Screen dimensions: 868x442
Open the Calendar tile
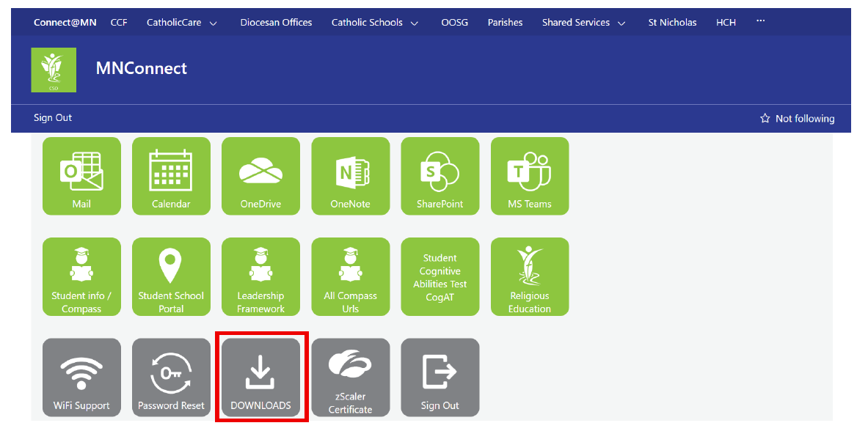pyautogui.click(x=171, y=177)
